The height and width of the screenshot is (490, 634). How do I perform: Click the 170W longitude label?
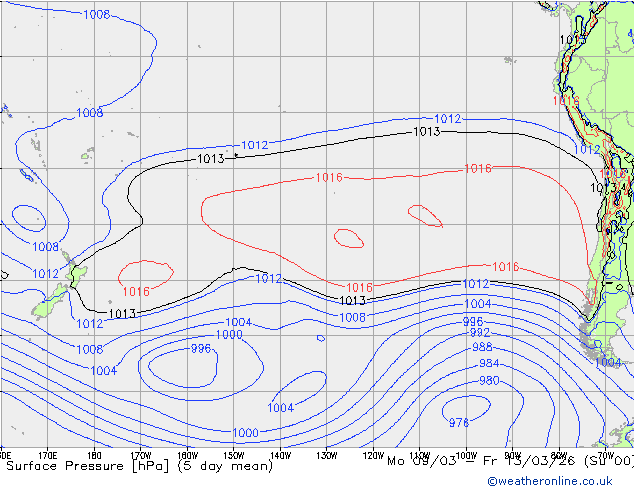[x=141, y=456]
